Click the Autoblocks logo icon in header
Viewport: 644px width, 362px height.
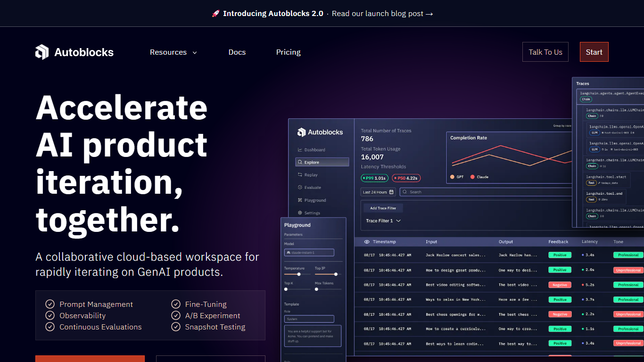tap(42, 52)
